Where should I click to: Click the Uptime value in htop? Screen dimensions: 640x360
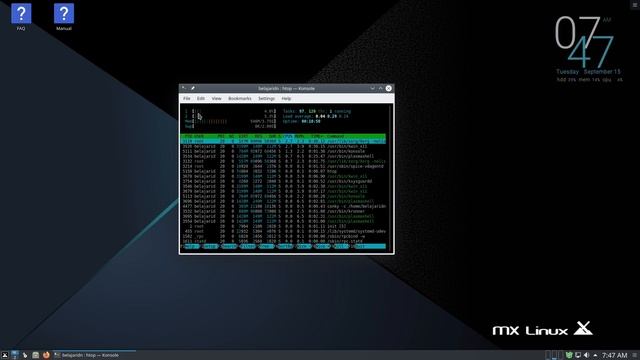[x=311, y=121]
